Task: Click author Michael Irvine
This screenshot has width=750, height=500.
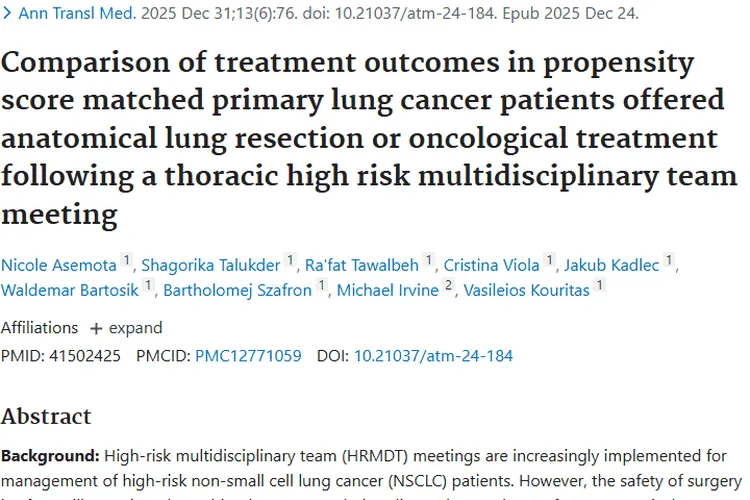Action: tap(387, 290)
